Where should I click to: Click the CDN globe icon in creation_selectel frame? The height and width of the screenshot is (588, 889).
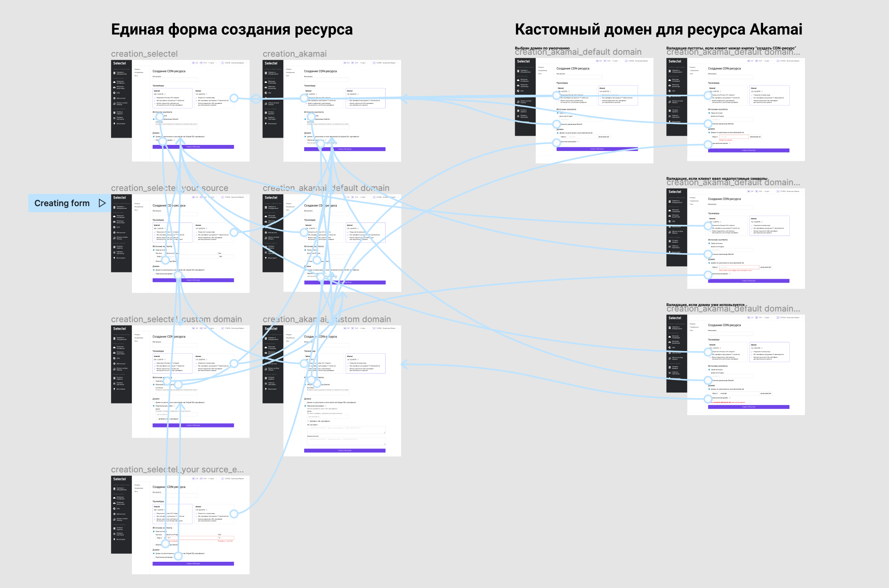114,93
